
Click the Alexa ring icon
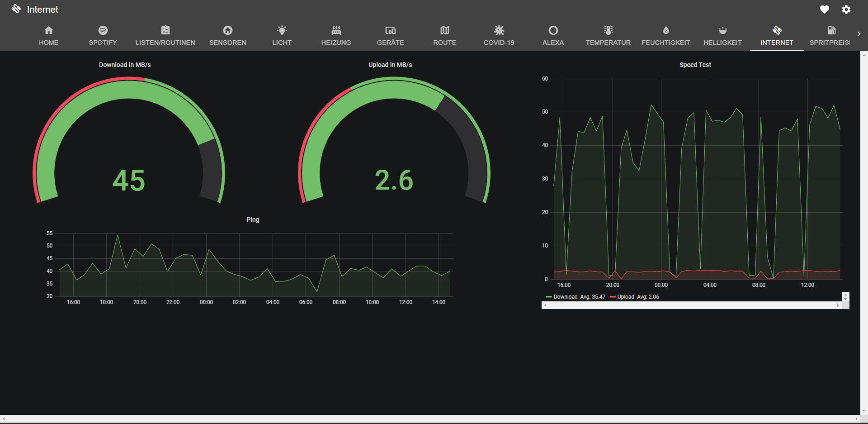pyautogui.click(x=553, y=30)
